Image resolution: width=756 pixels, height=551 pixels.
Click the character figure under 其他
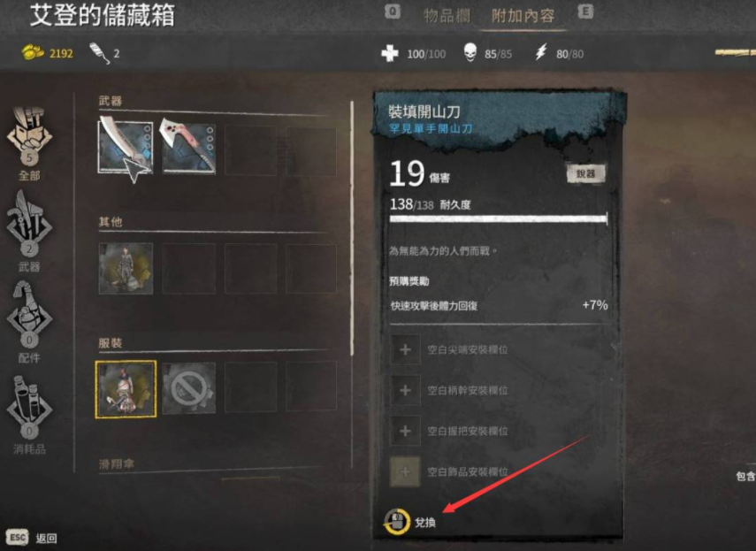click(x=126, y=269)
